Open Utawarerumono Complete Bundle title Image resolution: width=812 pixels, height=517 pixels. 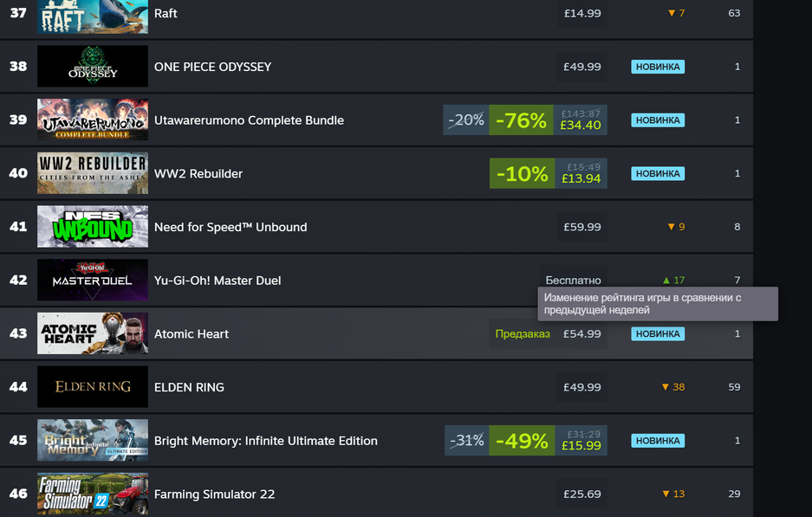click(x=249, y=120)
